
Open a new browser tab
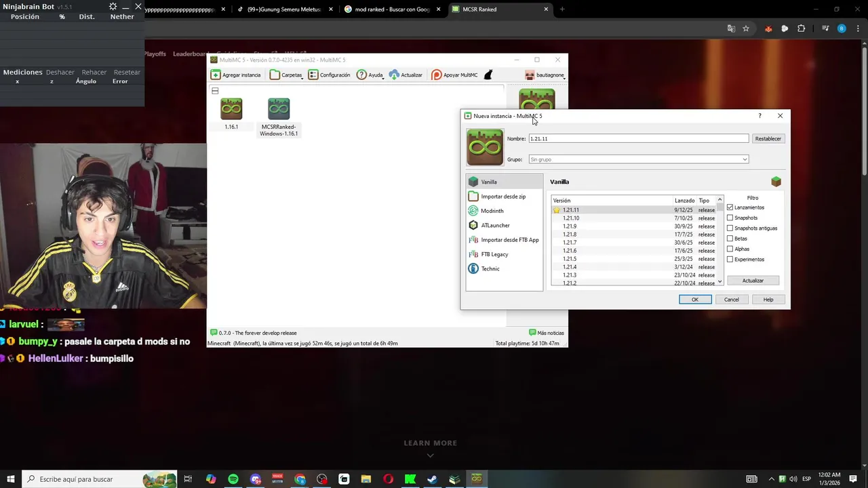click(562, 9)
